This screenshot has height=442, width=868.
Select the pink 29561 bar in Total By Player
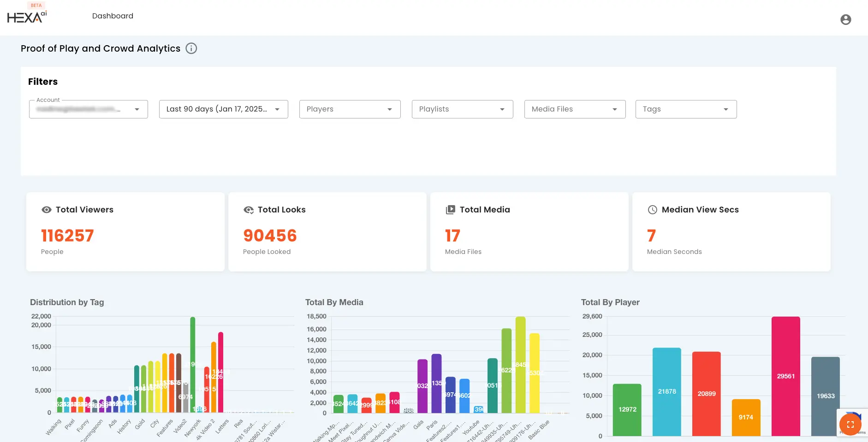pos(786,376)
